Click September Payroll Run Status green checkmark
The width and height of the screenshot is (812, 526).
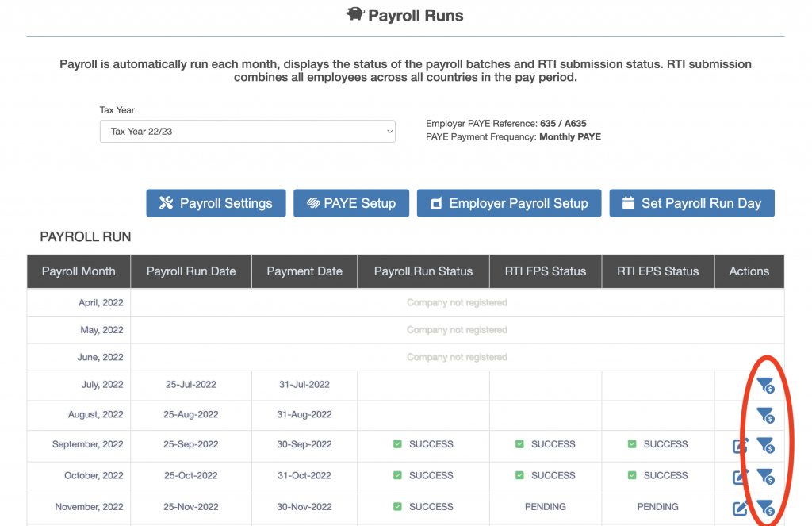pos(397,444)
